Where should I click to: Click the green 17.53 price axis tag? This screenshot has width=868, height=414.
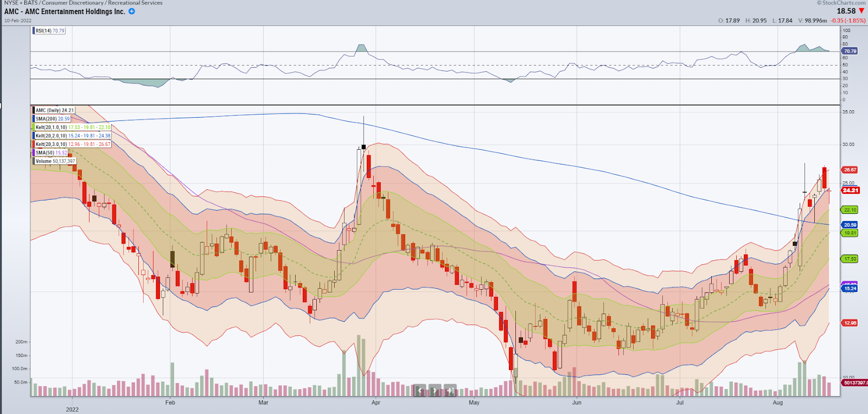pyautogui.click(x=850, y=259)
